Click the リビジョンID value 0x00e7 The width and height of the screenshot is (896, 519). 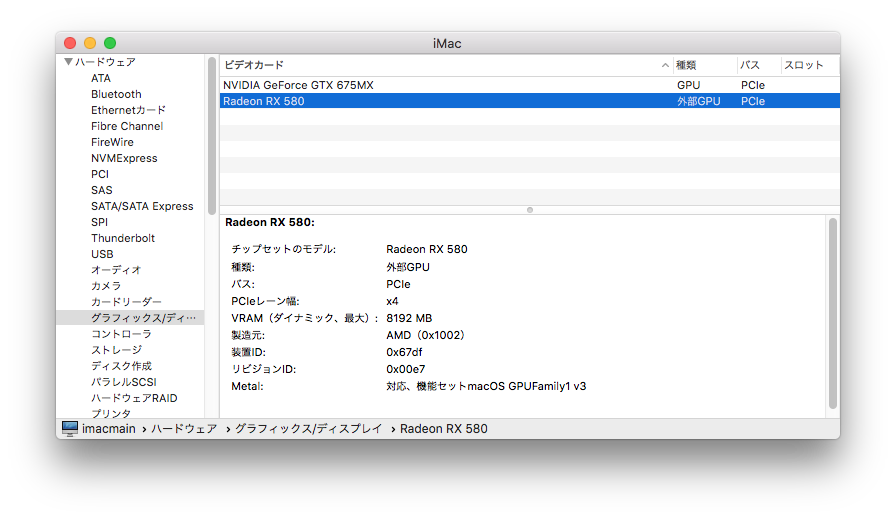click(406, 369)
